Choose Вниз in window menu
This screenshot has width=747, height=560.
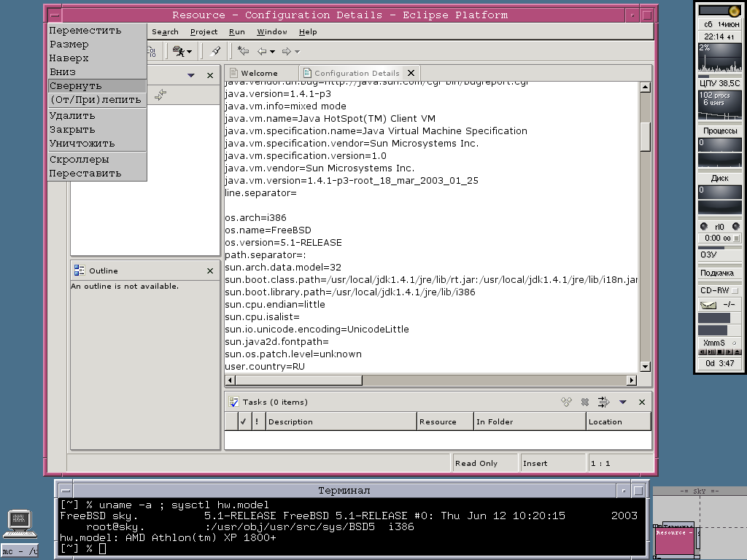pyautogui.click(x=97, y=72)
